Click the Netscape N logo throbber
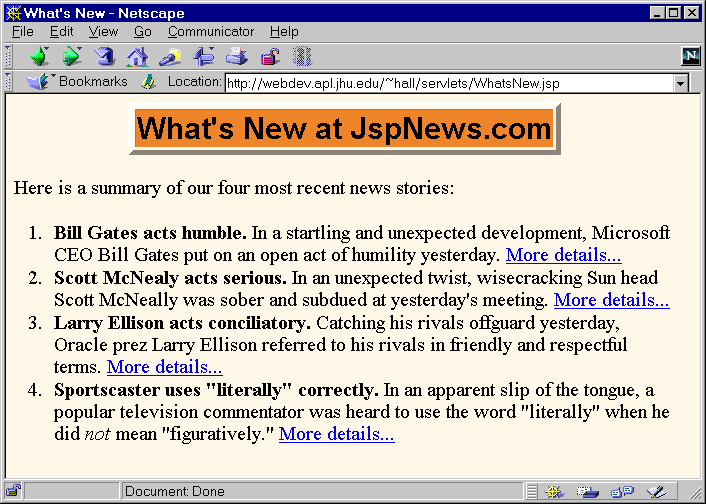This screenshot has height=504, width=706. pos(691,56)
